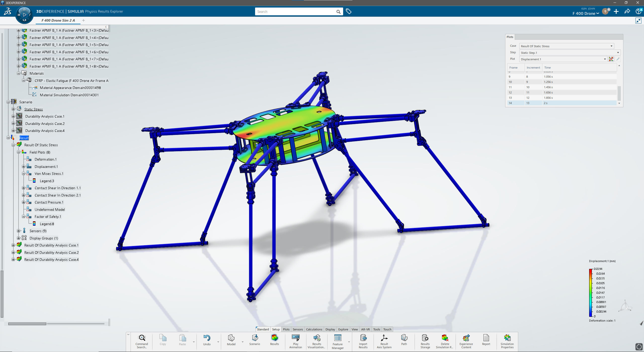644x352 pixels.
Task: Click the Play Animation icon
Action: pos(295,338)
